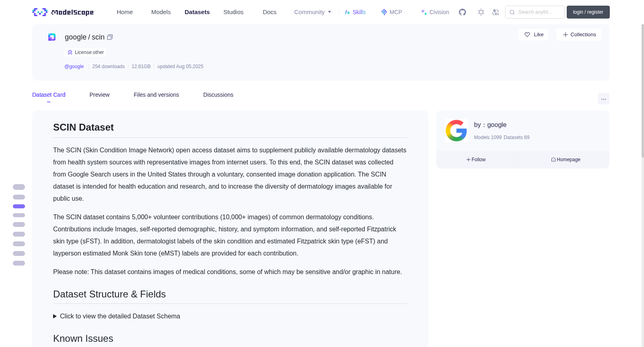Open the GitHub repository icon
This screenshot has width=644, height=347.
(x=462, y=12)
